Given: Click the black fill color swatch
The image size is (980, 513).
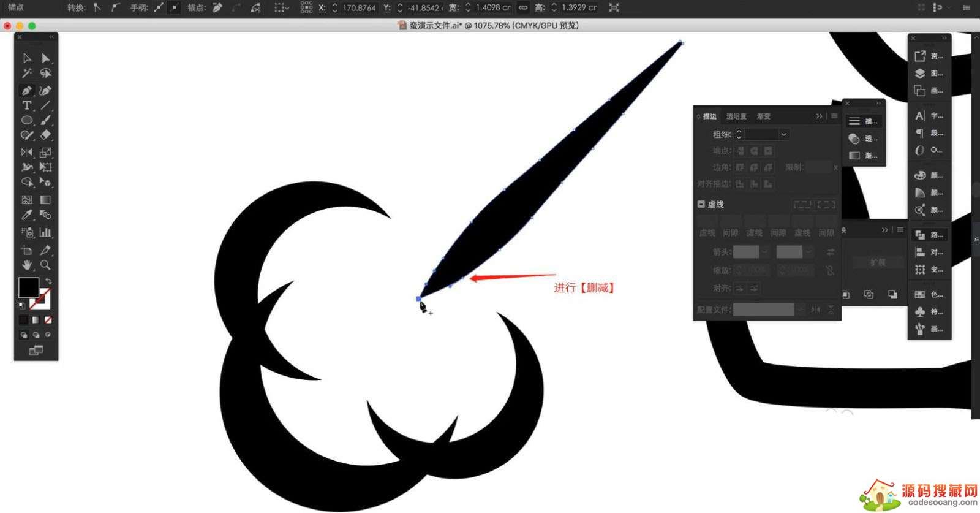Looking at the screenshot, I should pos(27,287).
